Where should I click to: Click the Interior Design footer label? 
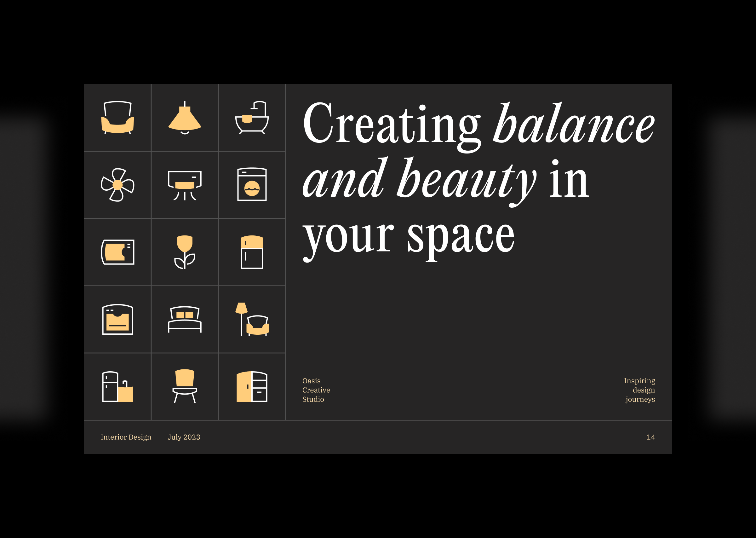(126, 437)
